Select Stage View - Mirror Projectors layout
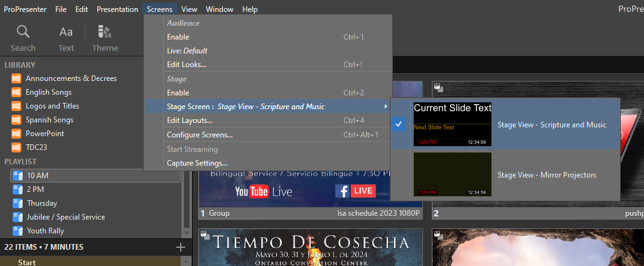The image size is (644, 266). click(x=505, y=175)
